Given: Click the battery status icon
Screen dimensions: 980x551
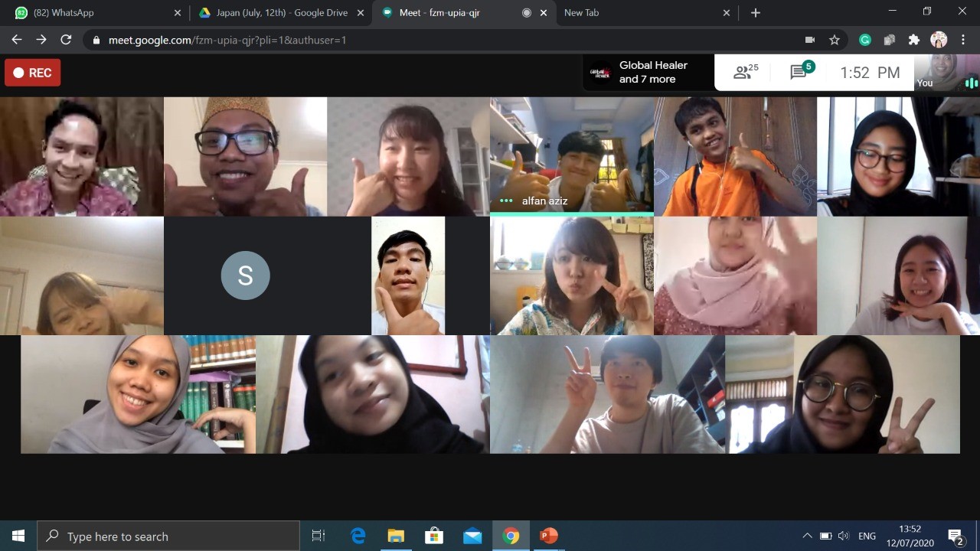Looking at the screenshot, I should 825,536.
